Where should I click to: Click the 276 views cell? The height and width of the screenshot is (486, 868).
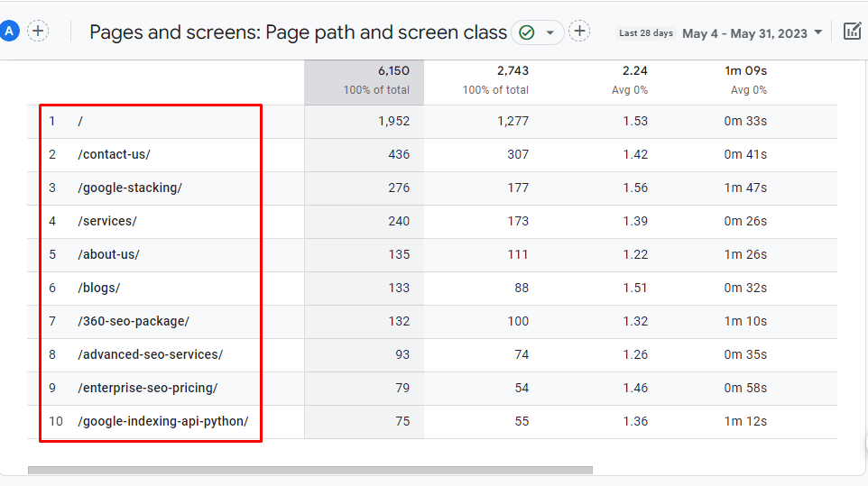click(x=399, y=188)
